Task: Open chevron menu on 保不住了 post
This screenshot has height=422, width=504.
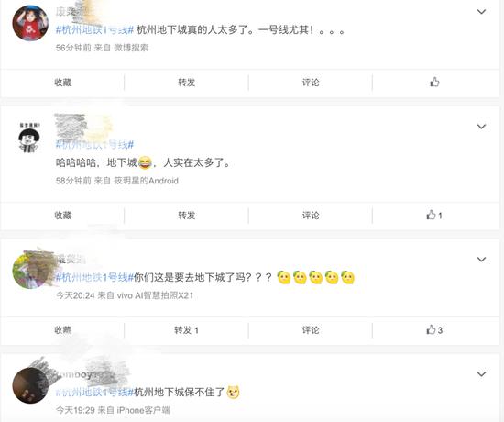Action: (x=481, y=374)
